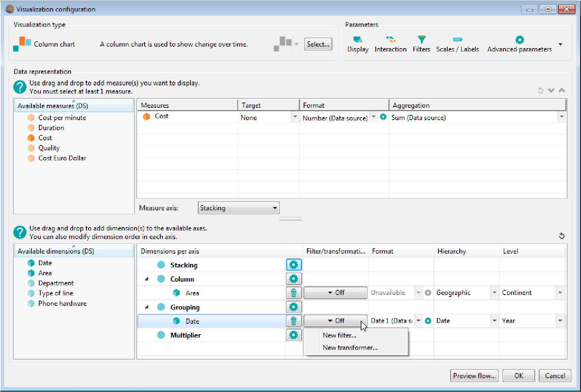Select the Date row under Grouping axis
581x392 pixels.
click(211, 321)
